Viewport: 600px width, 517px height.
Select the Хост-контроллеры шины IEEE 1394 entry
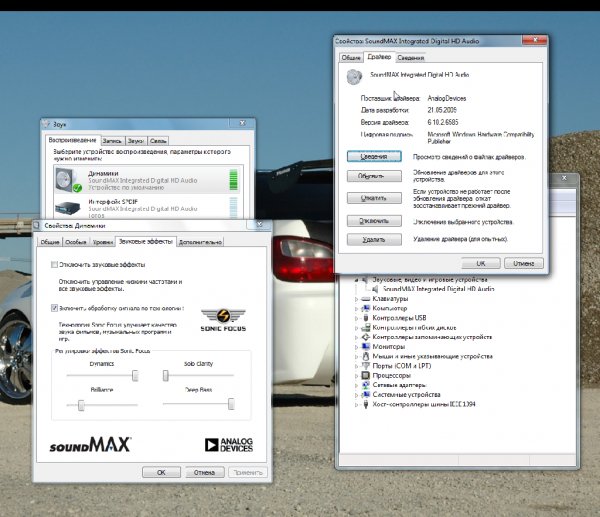pos(424,404)
